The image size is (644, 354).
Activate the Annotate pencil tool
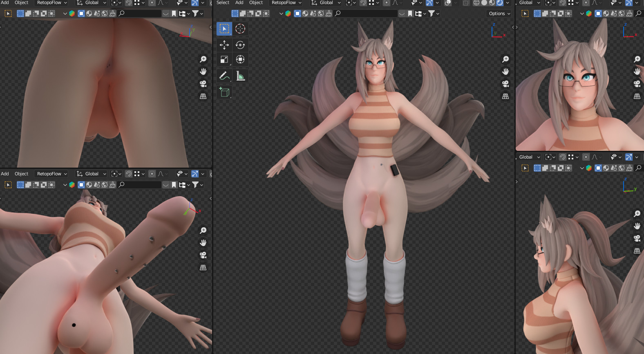[224, 76]
